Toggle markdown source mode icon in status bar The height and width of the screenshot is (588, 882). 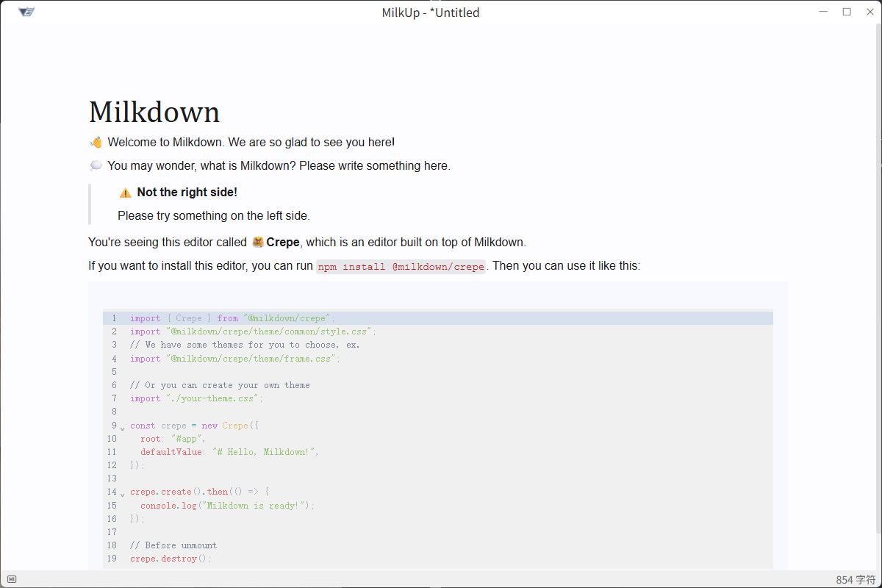(12, 579)
